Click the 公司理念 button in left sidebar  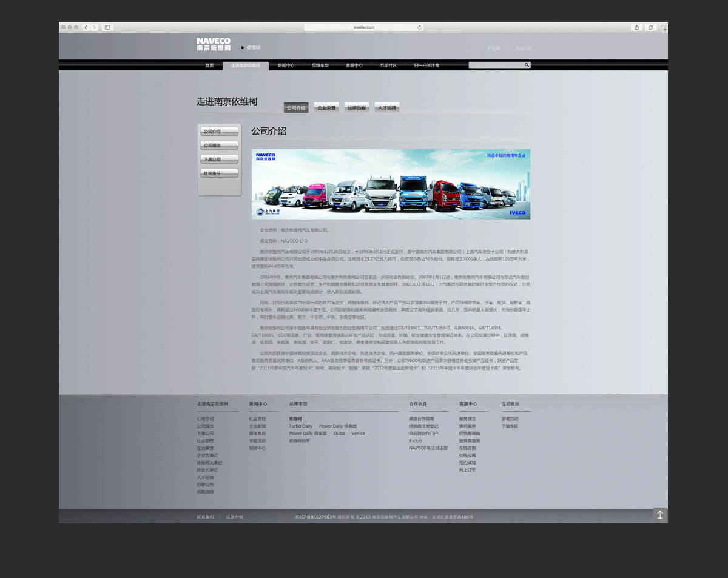click(x=219, y=146)
